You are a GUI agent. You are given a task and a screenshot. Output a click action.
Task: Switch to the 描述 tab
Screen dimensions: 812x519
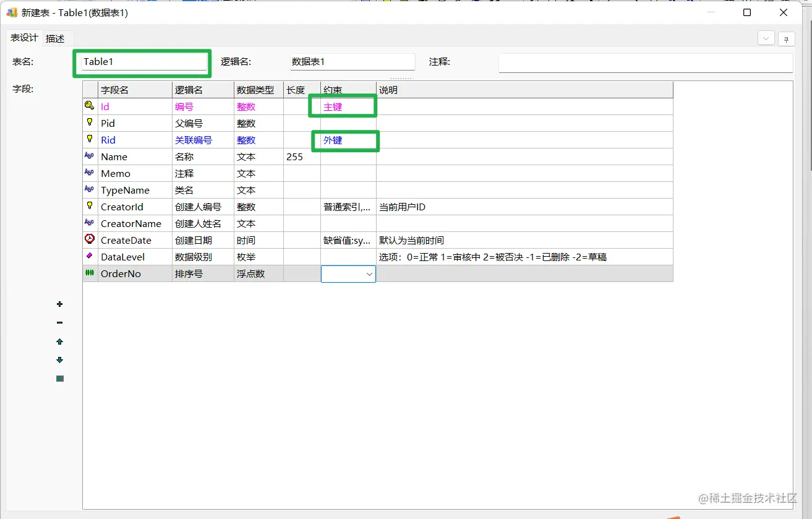[55, 38]
